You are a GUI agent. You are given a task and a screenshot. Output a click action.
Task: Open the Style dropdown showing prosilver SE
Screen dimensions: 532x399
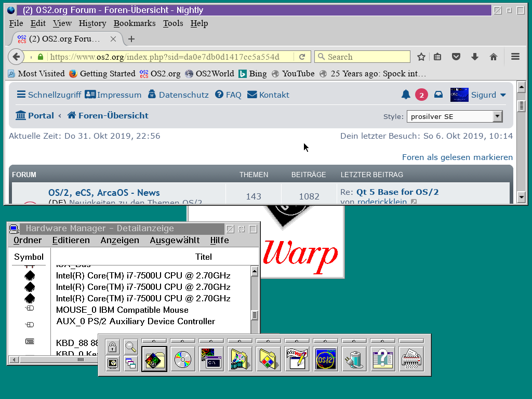click(454, 116)
